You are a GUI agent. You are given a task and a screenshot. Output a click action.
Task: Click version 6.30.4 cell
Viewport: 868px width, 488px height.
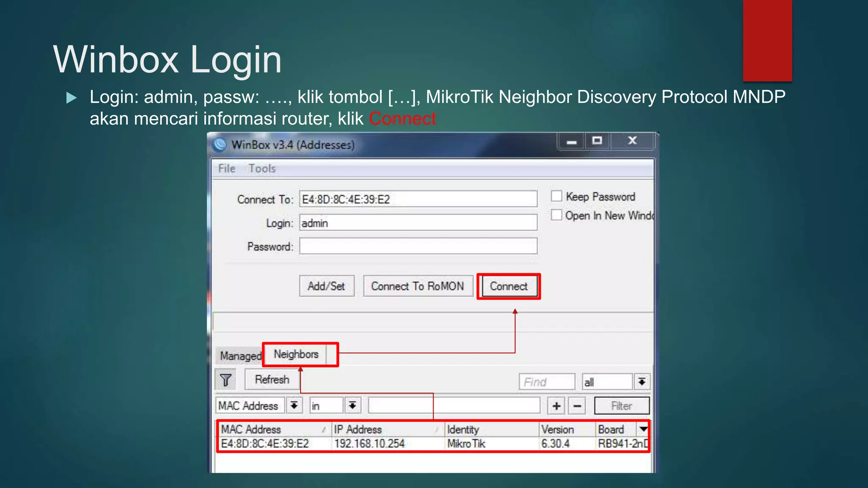coord(555,444)
